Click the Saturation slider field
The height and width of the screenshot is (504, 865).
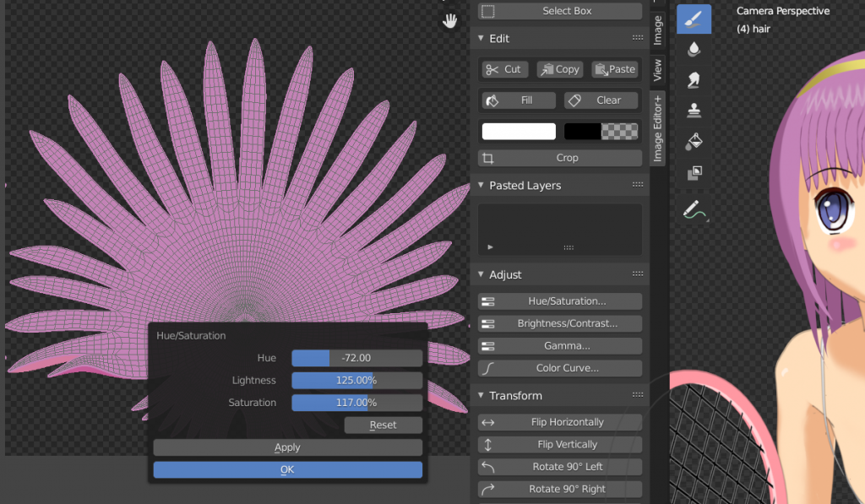(357, 403)
